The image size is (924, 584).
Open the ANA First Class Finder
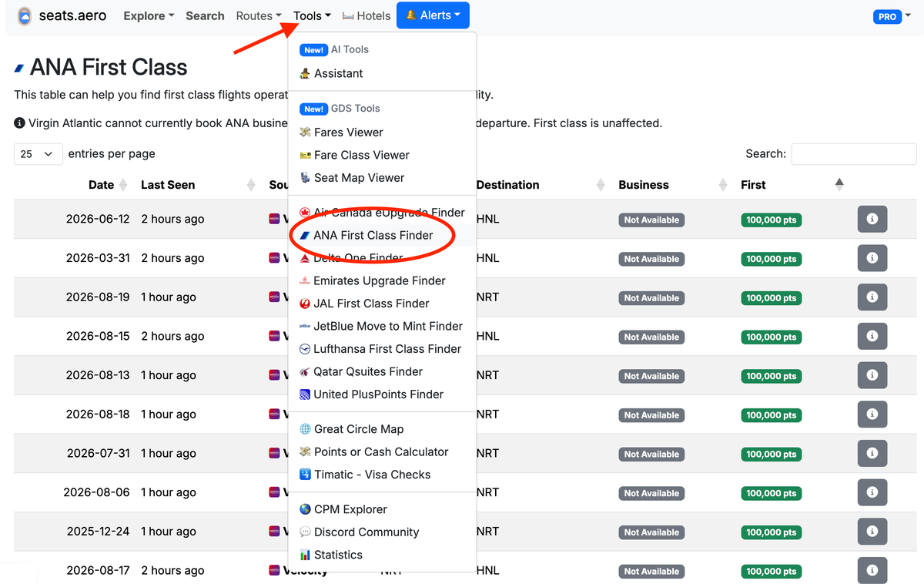373,235
